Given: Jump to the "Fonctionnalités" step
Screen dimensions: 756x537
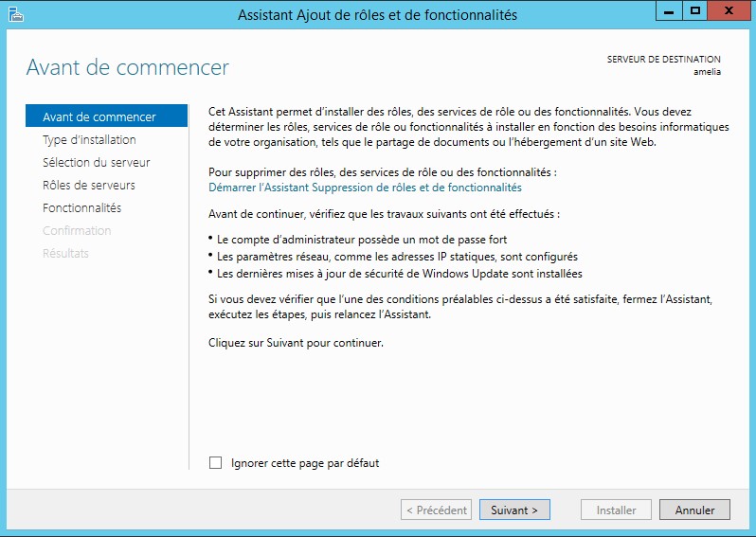Looking at the screenshot, I should [82, 208].
